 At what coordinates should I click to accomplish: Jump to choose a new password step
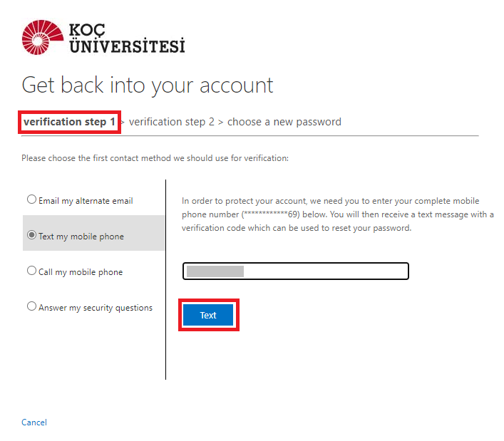pos(284,122)
